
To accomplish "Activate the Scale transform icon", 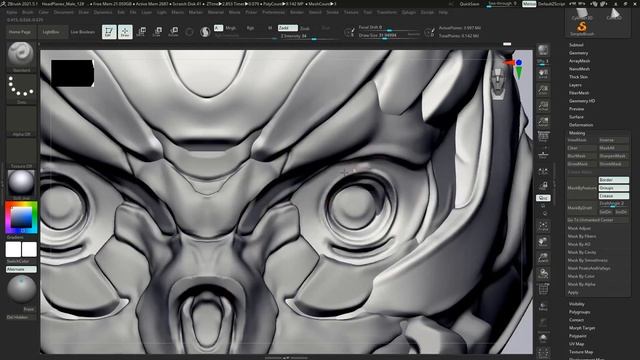I will point(158,32).
